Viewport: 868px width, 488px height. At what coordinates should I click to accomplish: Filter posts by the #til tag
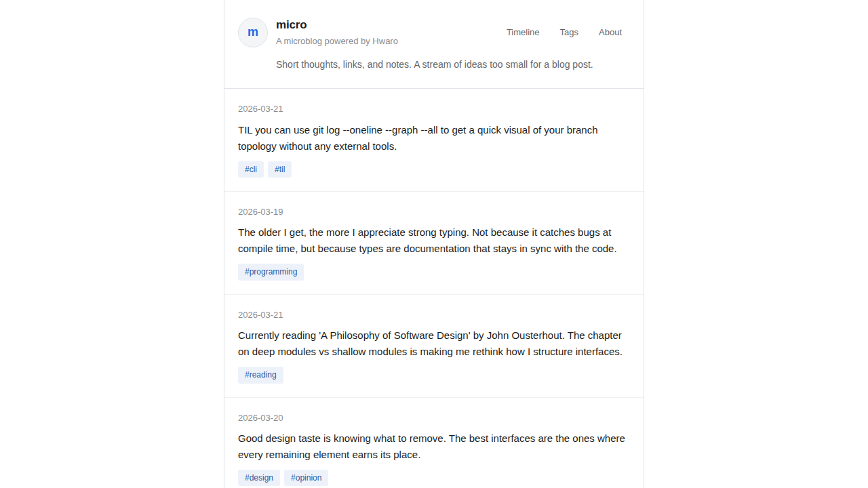(x=279, y=169)
